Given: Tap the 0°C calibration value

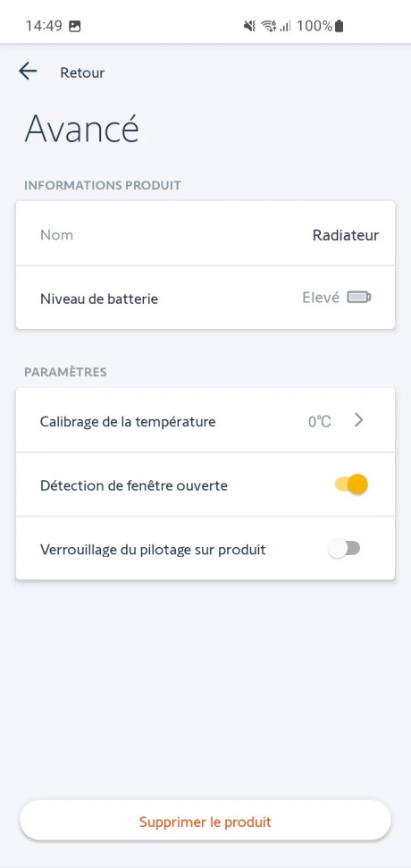Looking at the screenshot, I should click(x=320, y=422).
